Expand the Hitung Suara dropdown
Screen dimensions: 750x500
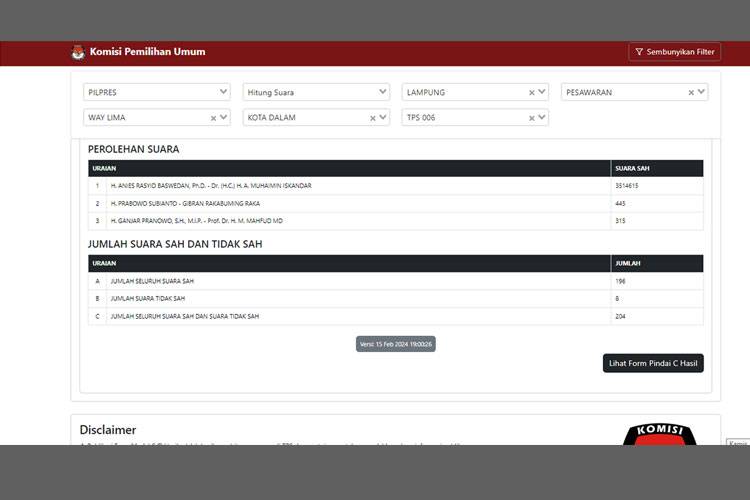tap(382, 92)
